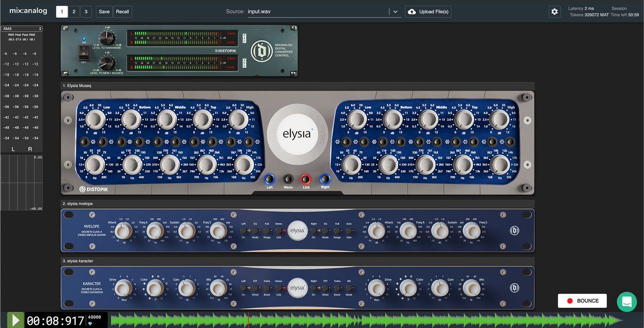This screenshot has height=328, width=644.
Task: Click the left karacter Color knob
Action: coord(155,289)
